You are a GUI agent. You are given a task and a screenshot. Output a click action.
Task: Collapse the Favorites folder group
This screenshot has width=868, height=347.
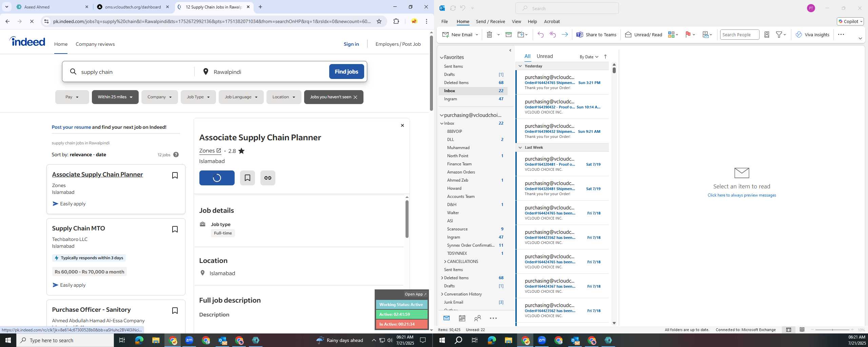[442, 58]
